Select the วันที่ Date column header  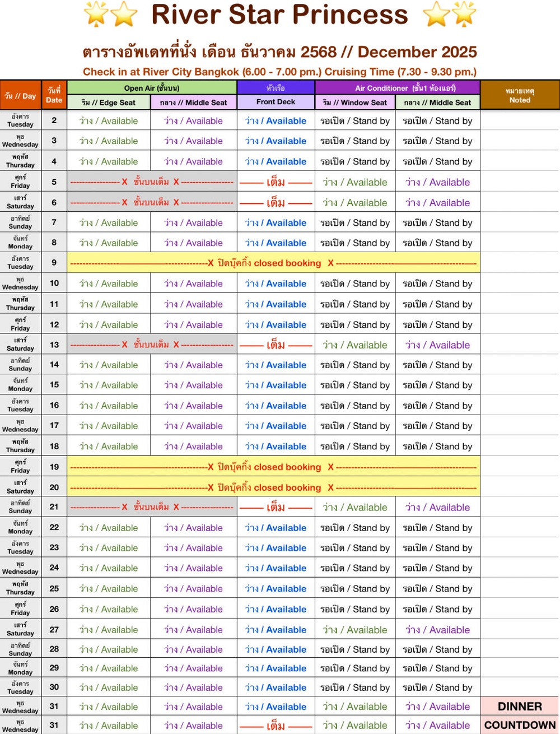point(54,95)
